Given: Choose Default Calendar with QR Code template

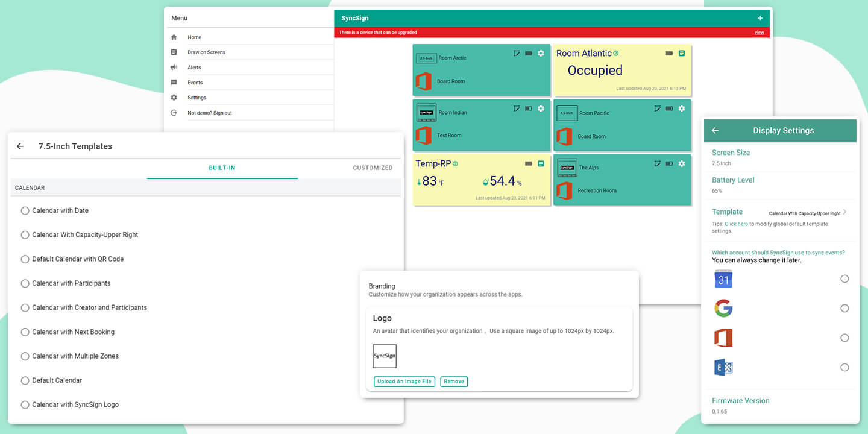Looking at the screenshot, I should pos(25,259).
